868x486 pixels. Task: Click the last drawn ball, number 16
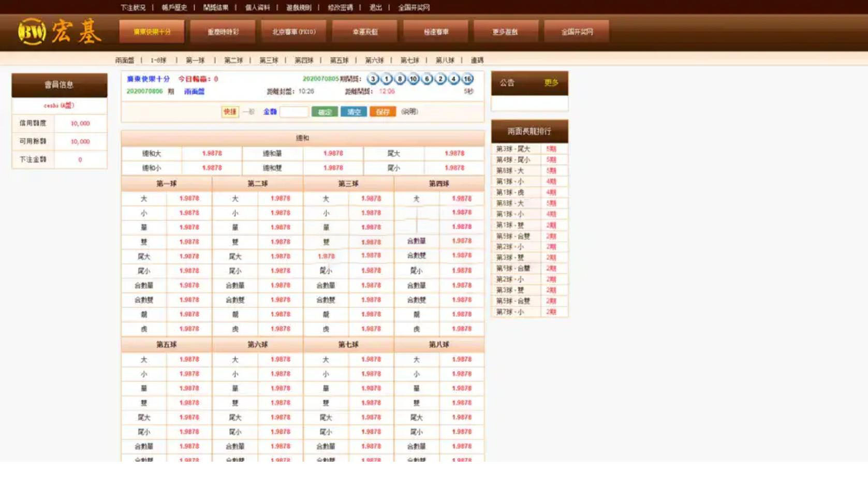click(x=467, y=79)
